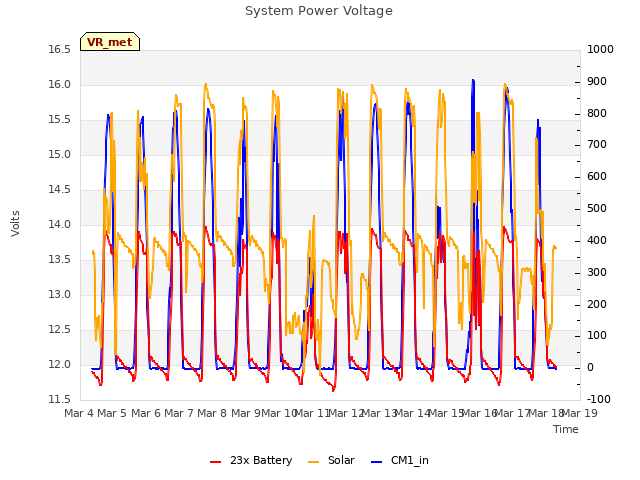Click the Mar 13 date label
The height and width of the screenshot is (480, 640).
click(x=379, y=413)
